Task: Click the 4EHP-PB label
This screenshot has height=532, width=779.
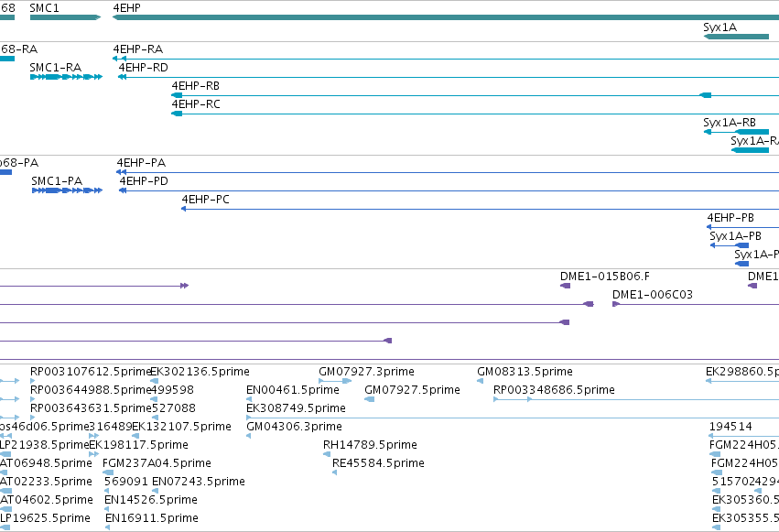Action: tap(730, 218)
